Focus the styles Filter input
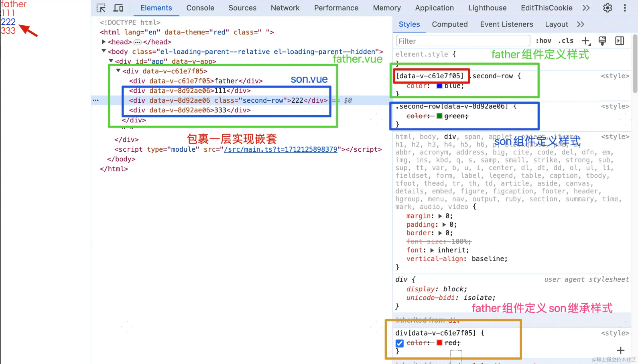This screenshot has height=364, width=638. (463, 41)
